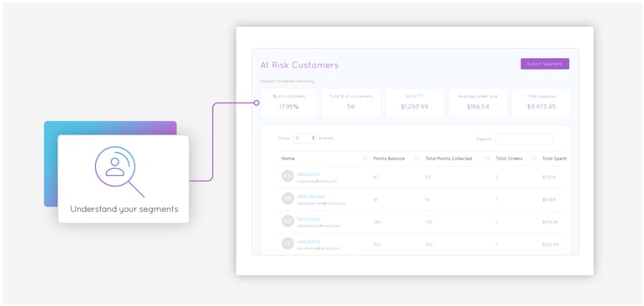Select total revenue value $9,973.45

click(541, 107)
